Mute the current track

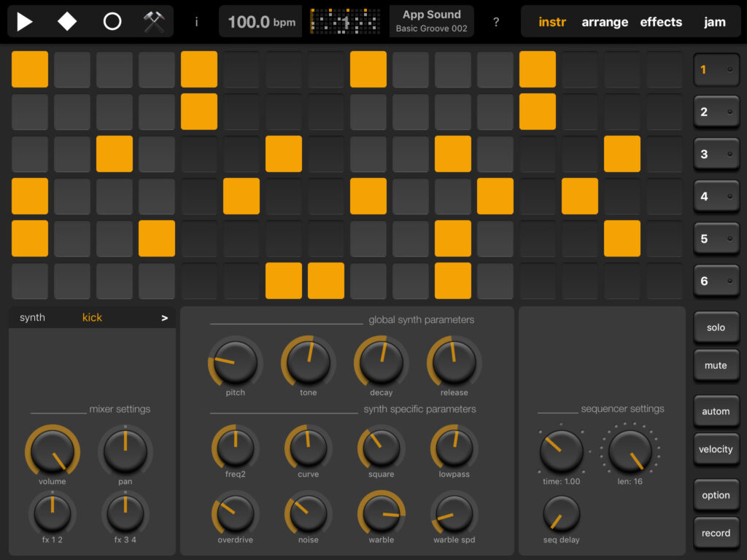tap(716, 365)
